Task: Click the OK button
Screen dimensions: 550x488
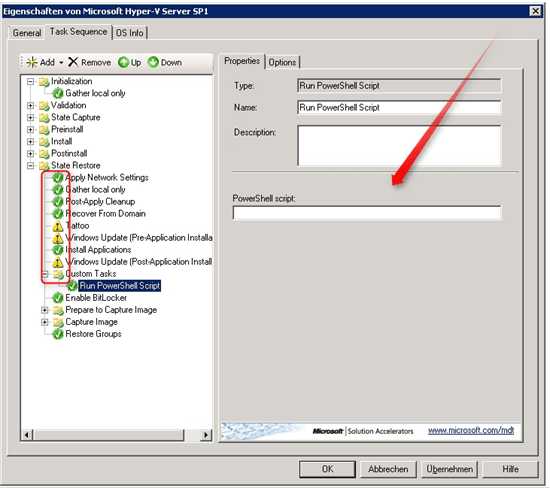Action: 327,469
